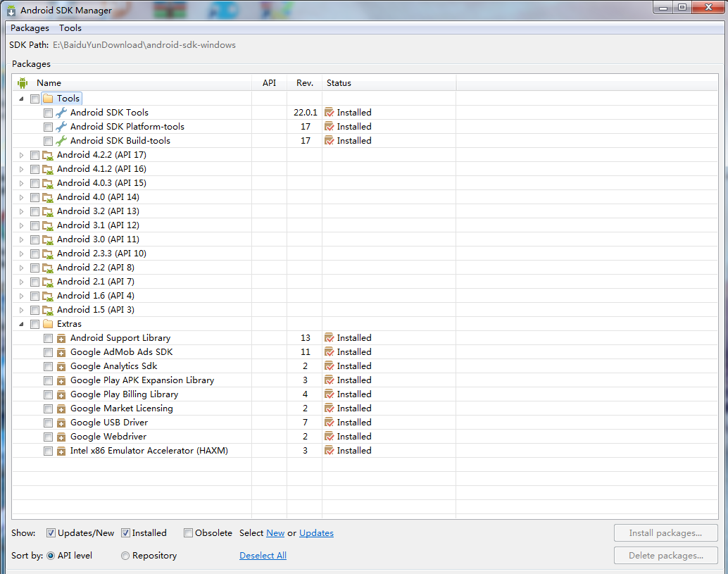Expand the Android 3.0 (API 11) node

[21, 239]
